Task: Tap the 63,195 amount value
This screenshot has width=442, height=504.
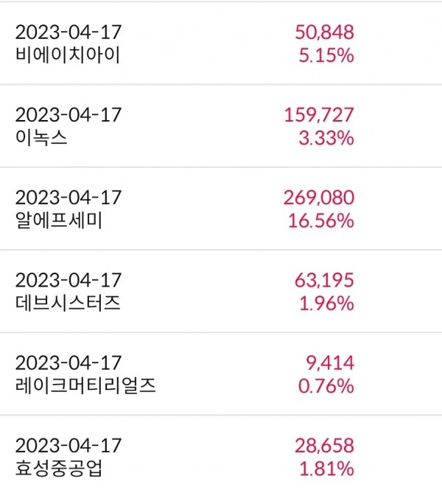Action: click(324, 280)
